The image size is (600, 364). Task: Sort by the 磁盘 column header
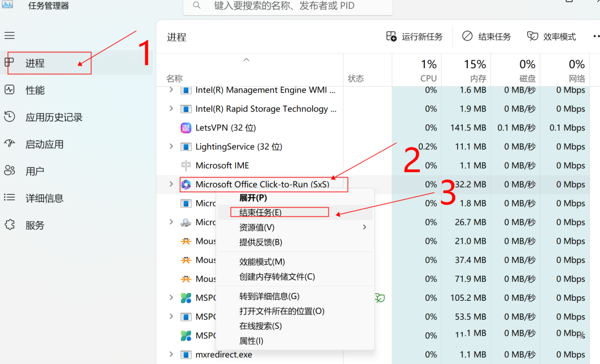(x=527, y=78)
